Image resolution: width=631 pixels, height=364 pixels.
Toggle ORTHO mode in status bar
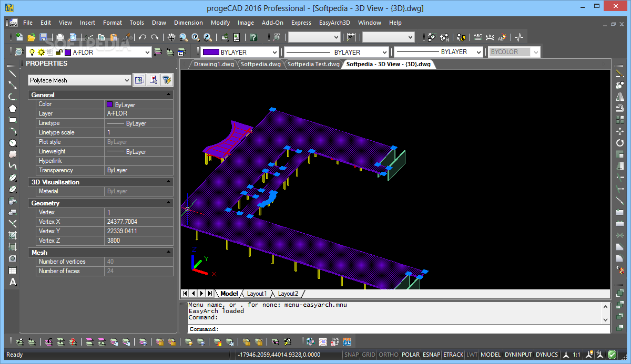(x=388, y=355)
